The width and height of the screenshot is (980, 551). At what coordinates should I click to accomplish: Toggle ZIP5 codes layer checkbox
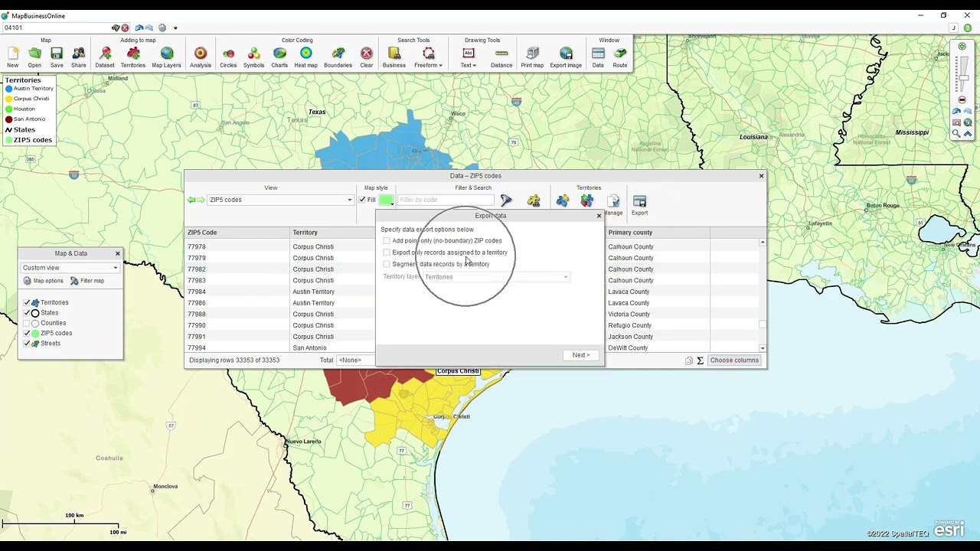pos(27,334)
